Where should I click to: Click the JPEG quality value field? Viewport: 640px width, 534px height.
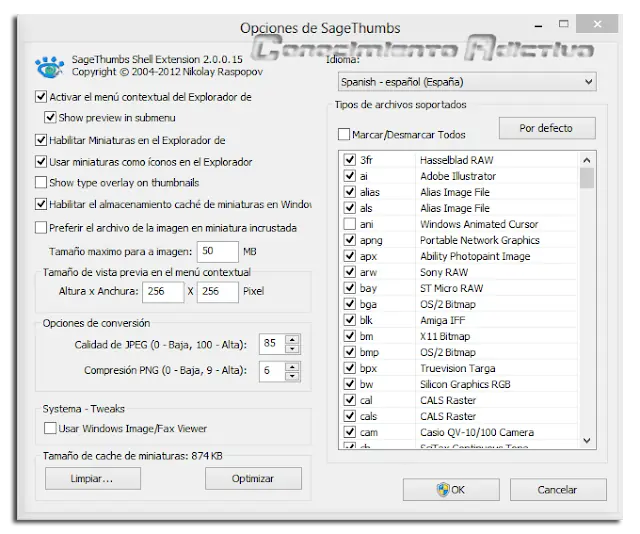tap(272, 344)
